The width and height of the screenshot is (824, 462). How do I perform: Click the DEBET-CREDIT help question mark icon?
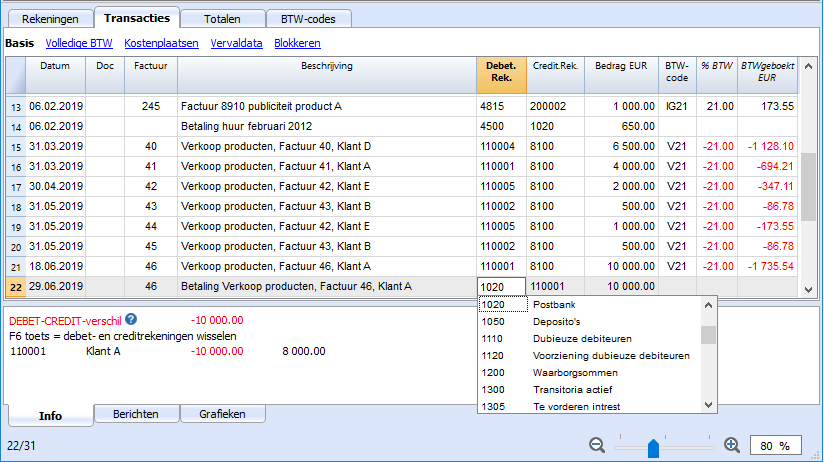click(131, 319)
